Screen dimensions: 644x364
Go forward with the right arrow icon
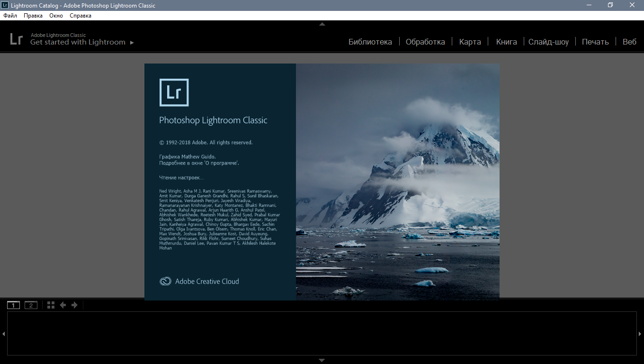click(x=74, y=305)
